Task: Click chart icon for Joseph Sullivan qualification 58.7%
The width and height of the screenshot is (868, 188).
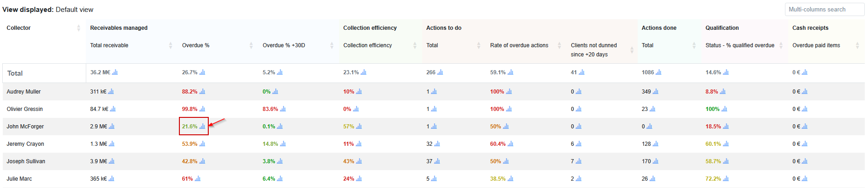Action: 726,161
